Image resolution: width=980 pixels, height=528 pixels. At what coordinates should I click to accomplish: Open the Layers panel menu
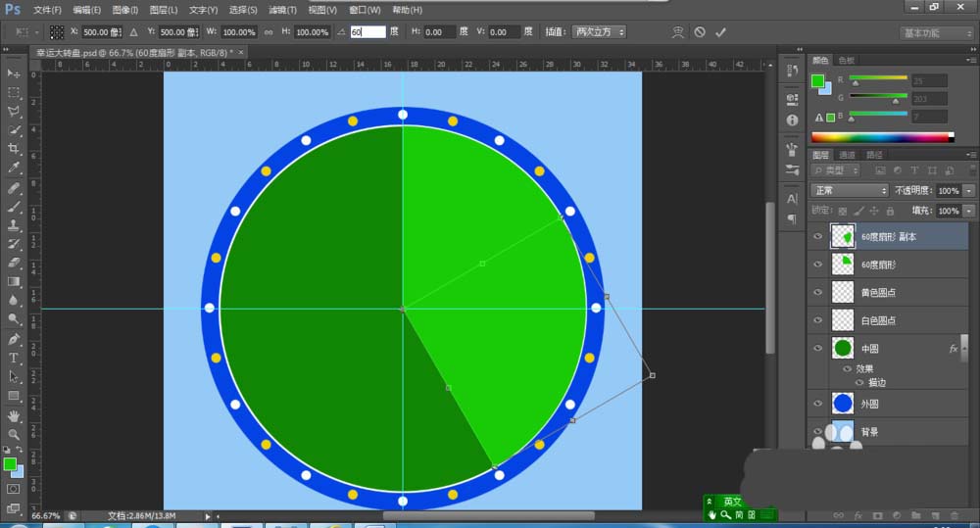(970, 155)
